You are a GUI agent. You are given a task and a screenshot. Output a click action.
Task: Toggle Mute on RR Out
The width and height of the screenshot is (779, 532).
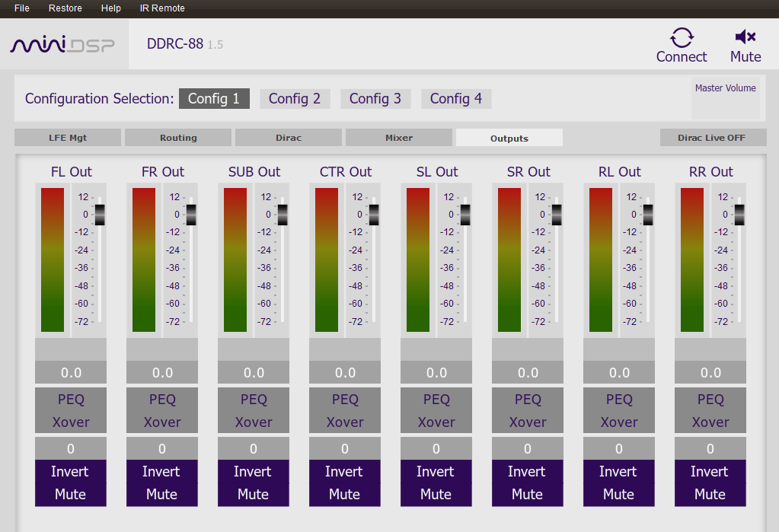coord(710,495)
